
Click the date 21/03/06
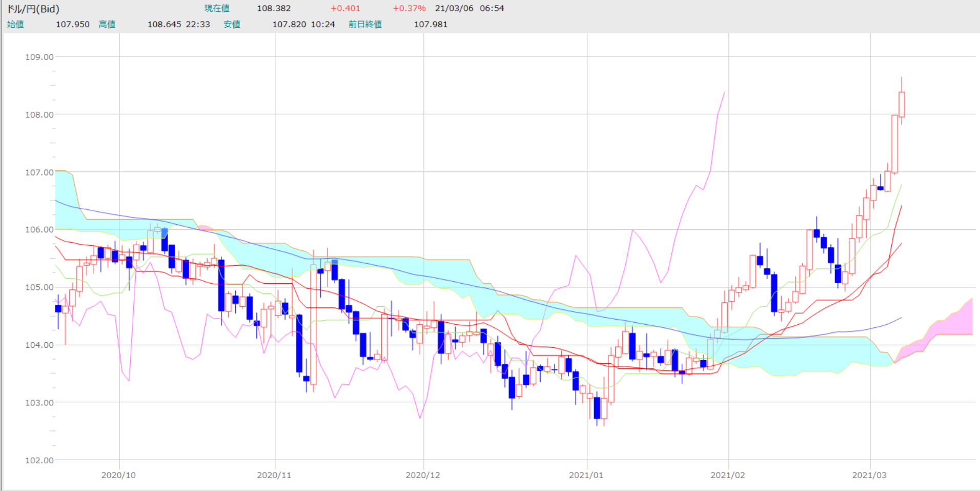(x=454, y=8)
